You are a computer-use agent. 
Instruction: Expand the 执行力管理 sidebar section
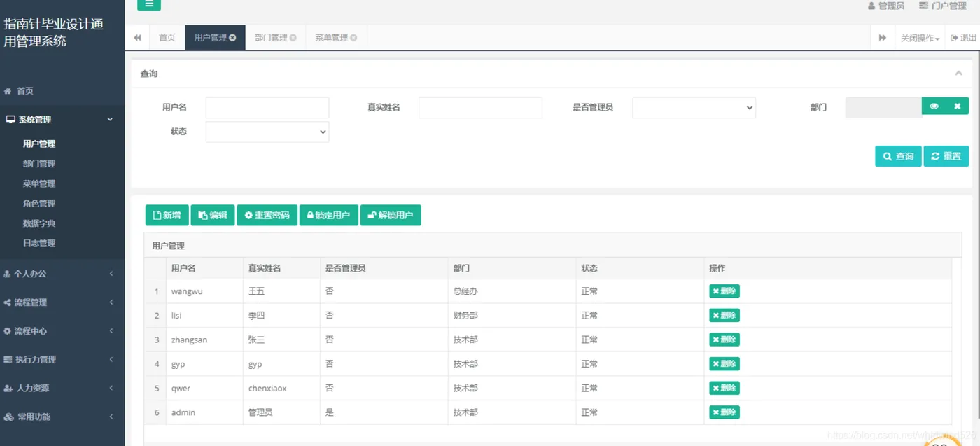click(62, 360)
